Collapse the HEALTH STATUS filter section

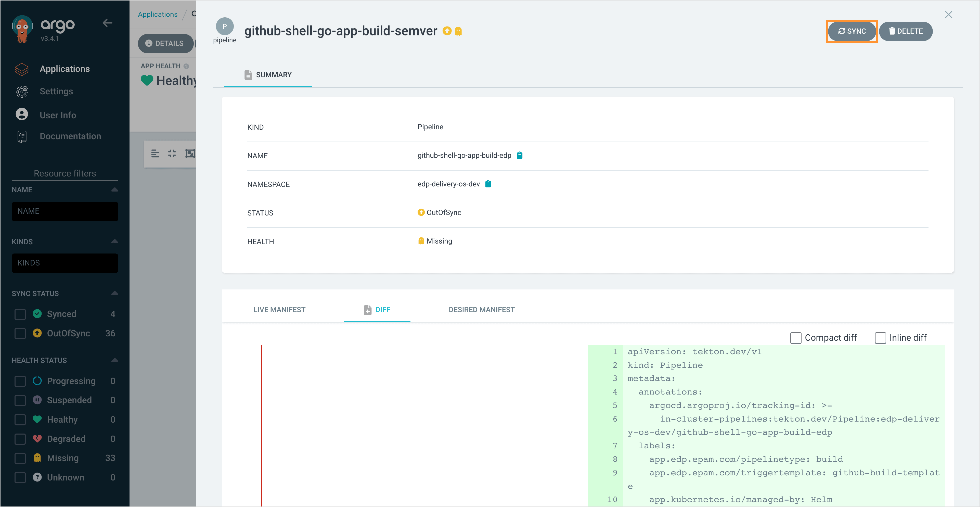pos(114,360)
